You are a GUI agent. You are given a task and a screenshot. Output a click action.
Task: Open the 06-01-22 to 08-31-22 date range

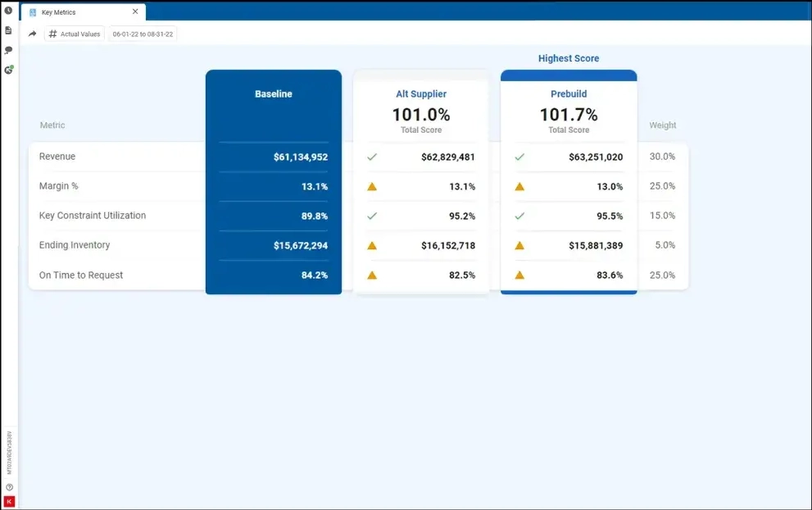tap(143, 34)
